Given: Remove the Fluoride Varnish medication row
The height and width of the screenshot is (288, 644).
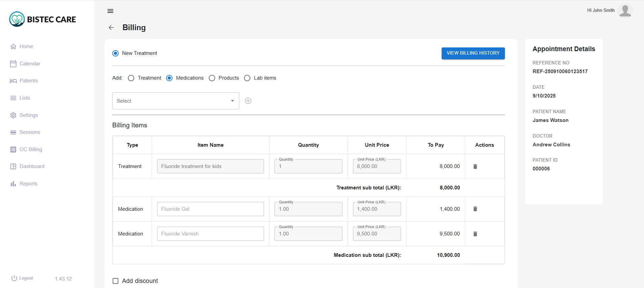Looking at the screenshot, I should tap(475, 234).
